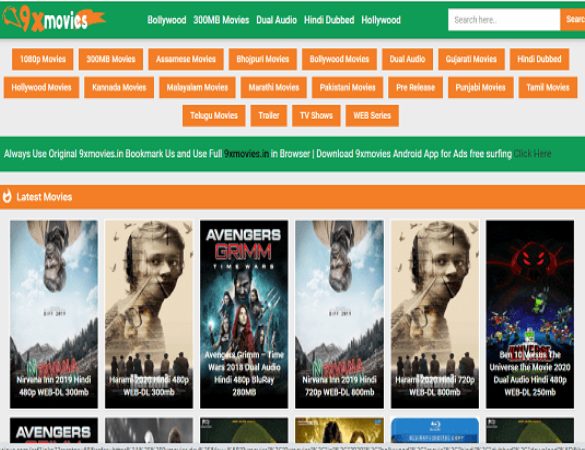Open the Trailer category button
The height and width of the screenshot is (450, 585).
[269, 116]
